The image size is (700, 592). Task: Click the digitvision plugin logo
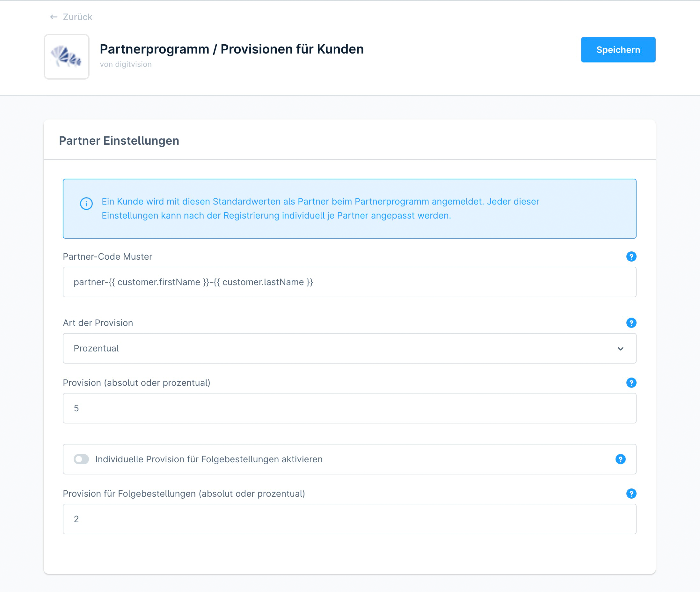pos(67,57)
